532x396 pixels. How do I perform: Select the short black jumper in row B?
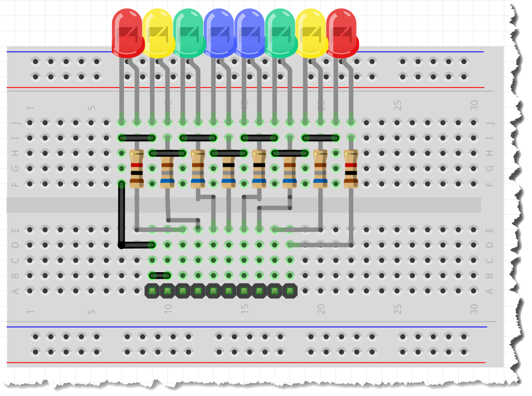[x=160, y=275]
